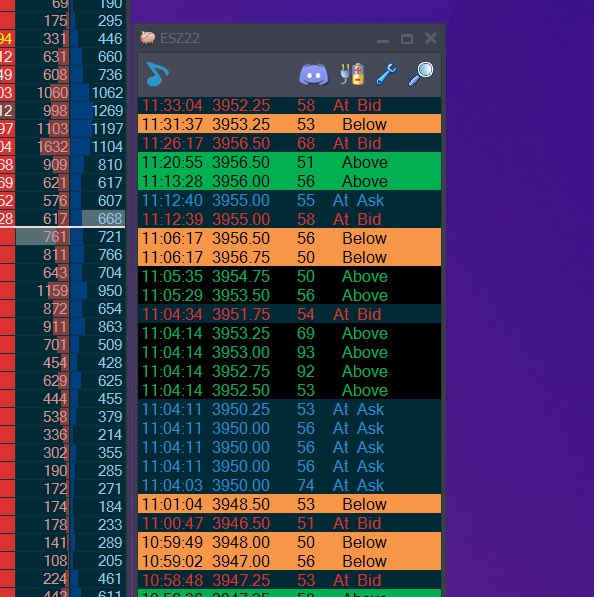Select the 10:58:48 3947.25 At Bid row

289,580
